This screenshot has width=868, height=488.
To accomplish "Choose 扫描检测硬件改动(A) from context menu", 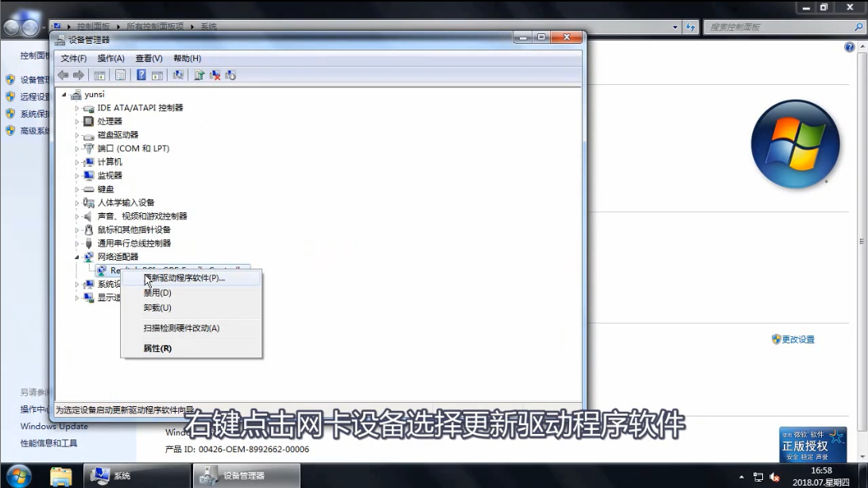I will pyautogui.click(x=191, y=328).
